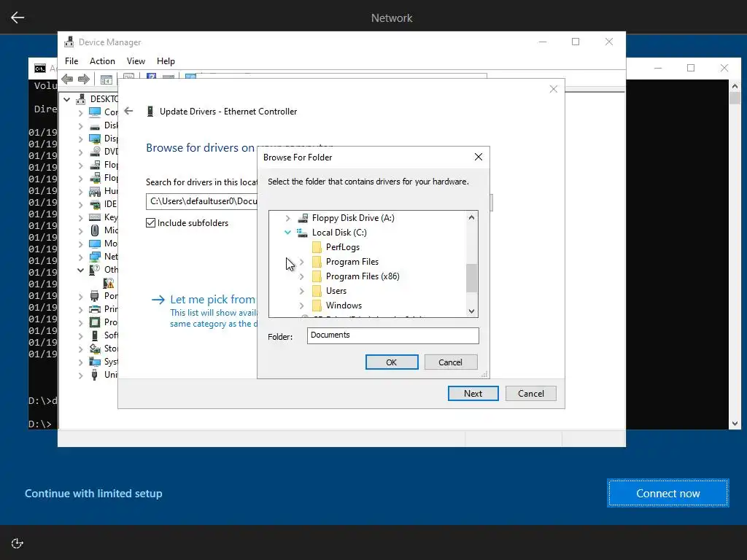Select the Program Files folder label

[x=352, y=262]
